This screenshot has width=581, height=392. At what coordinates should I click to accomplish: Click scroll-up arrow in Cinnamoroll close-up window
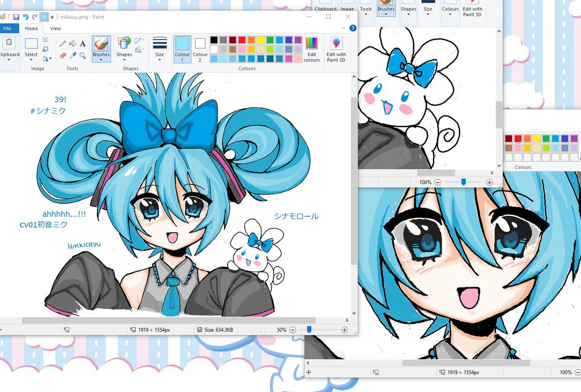pyautogui.click(x=499, y=31)
